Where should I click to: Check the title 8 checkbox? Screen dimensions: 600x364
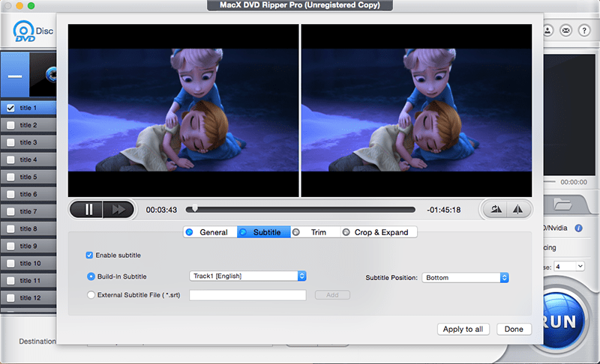[10, 228]
